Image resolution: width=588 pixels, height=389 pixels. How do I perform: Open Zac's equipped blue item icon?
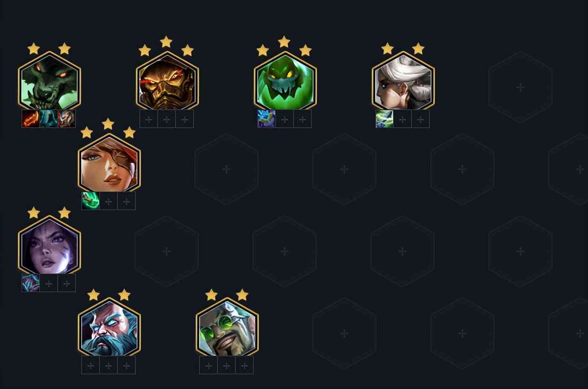point(266,119)
